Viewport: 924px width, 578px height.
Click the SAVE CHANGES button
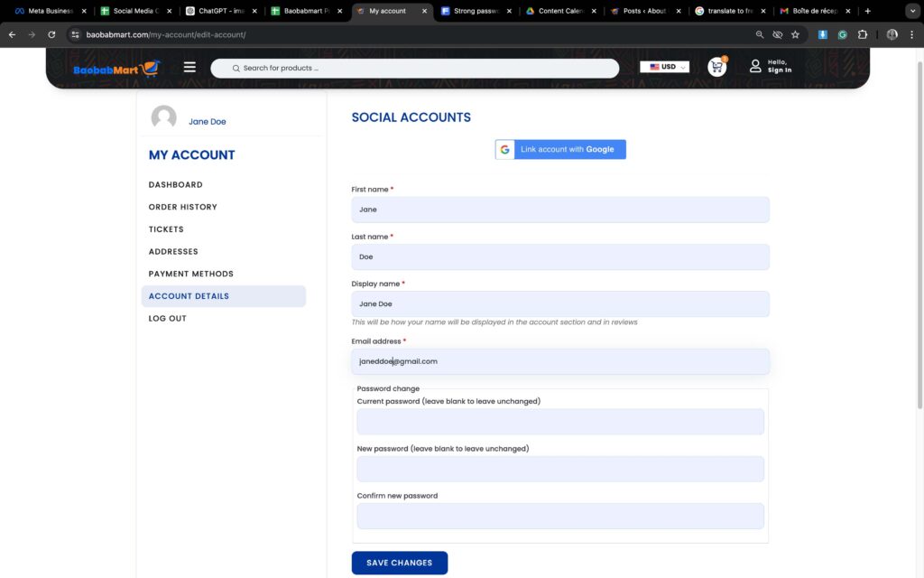coord(400,562)
